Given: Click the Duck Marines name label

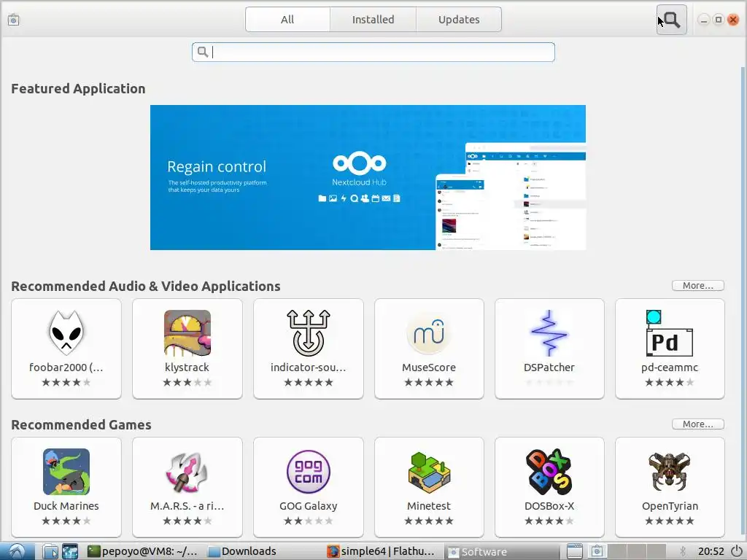Looking at the screenshot, I should (66, 506).
